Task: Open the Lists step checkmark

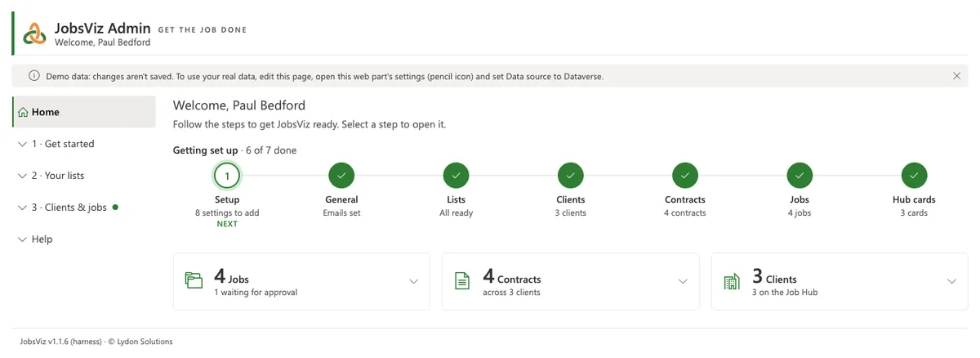Action: (x=456, y=175)
